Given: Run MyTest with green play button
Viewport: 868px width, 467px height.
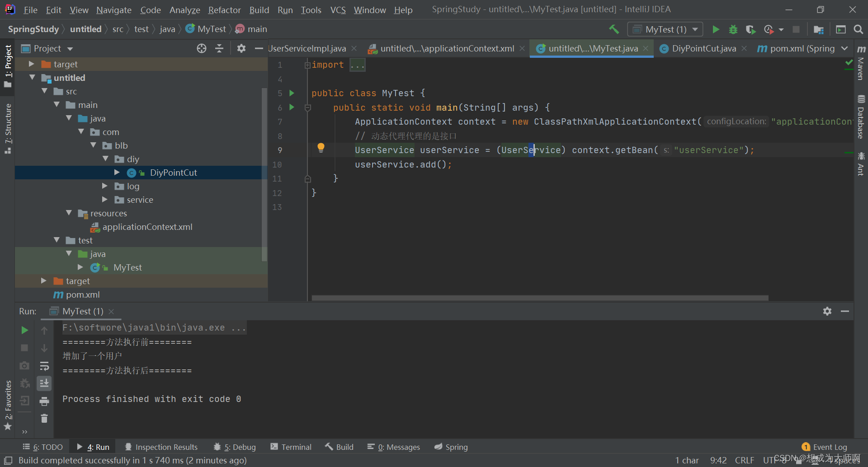Looking at the screenshot, I should pyautogui.click(x=716, y=29).
